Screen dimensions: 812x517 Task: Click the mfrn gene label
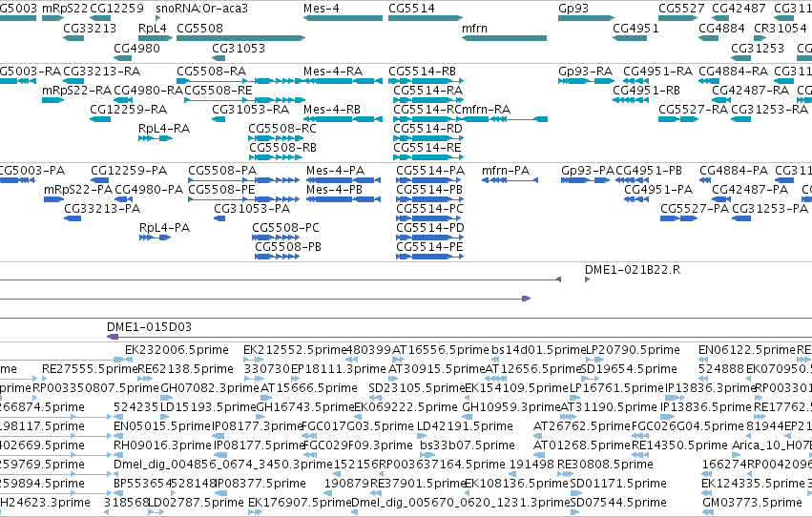(474, 29)
